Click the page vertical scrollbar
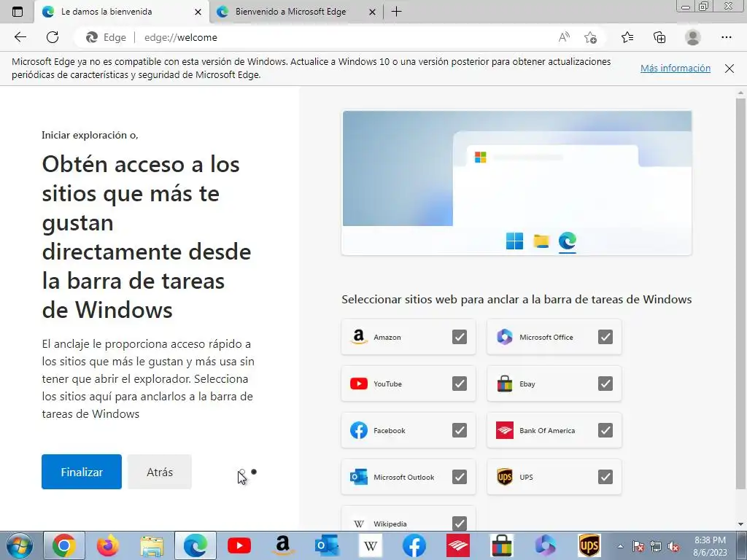This screenshot has height=560, width=747. [x=740, y=293]
